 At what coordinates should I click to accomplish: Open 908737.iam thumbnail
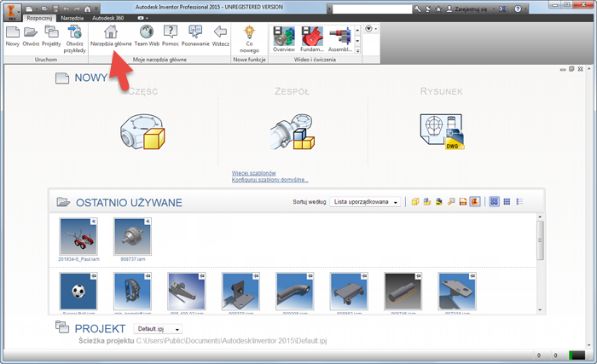coord(132,236)
